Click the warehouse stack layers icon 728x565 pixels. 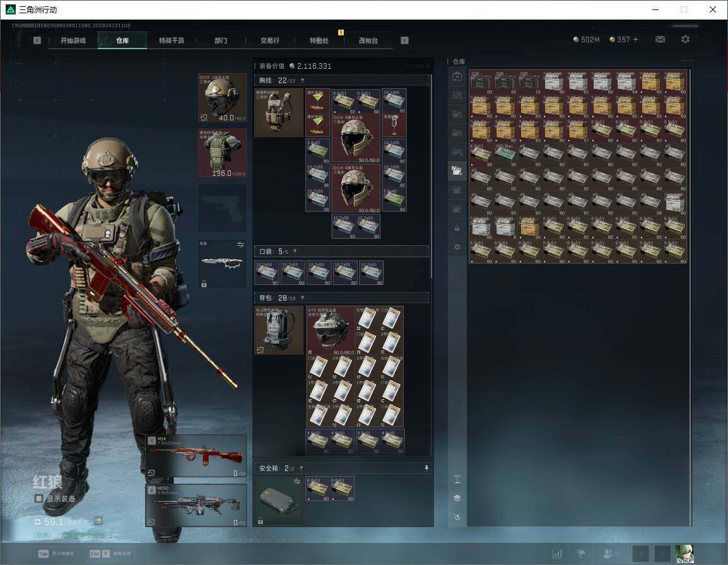click(457, 498)
